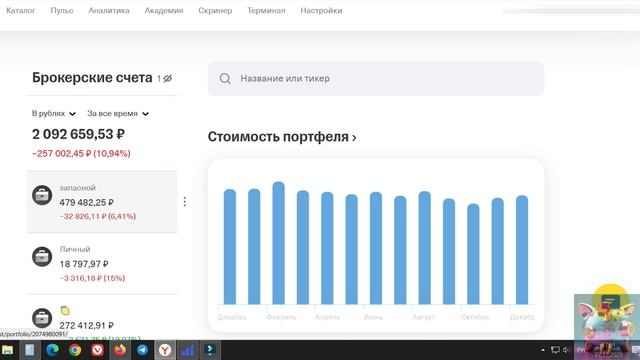Expand the В рублях currency dropdown
This screenshot has width=640, height=360.
tap(54, 113)
